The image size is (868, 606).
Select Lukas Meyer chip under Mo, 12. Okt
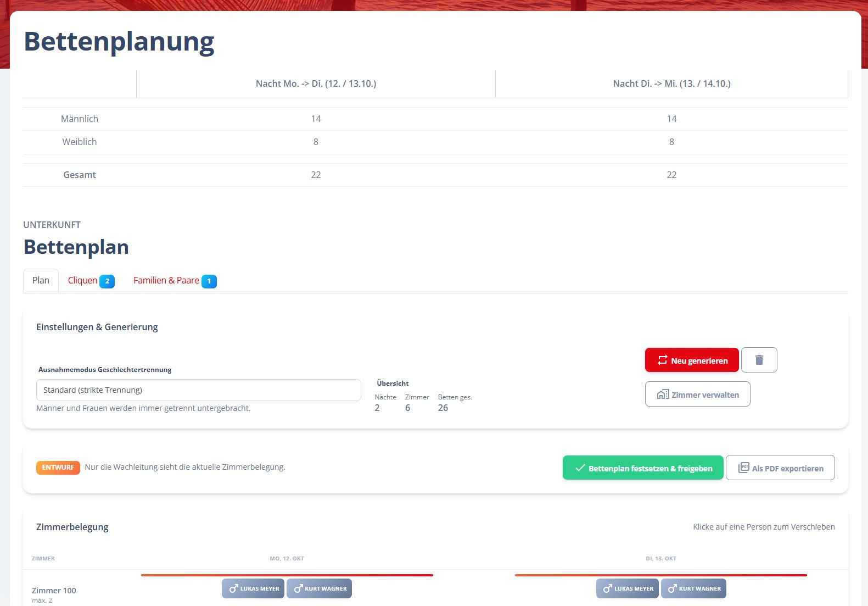tap(253, 588)
